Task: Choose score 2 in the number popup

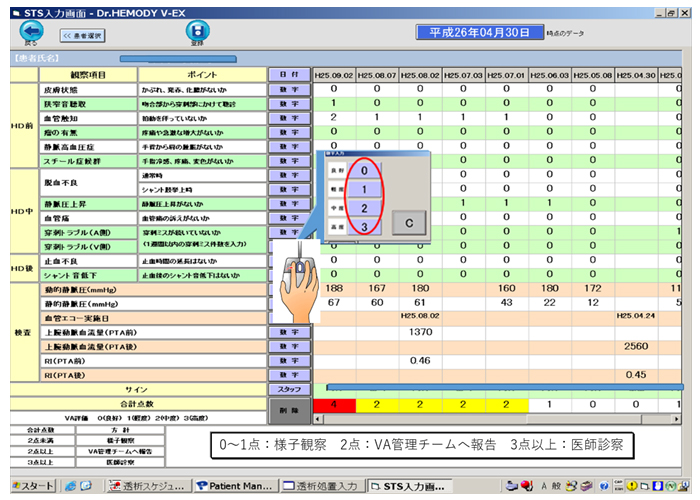Action: click(365, 208)
